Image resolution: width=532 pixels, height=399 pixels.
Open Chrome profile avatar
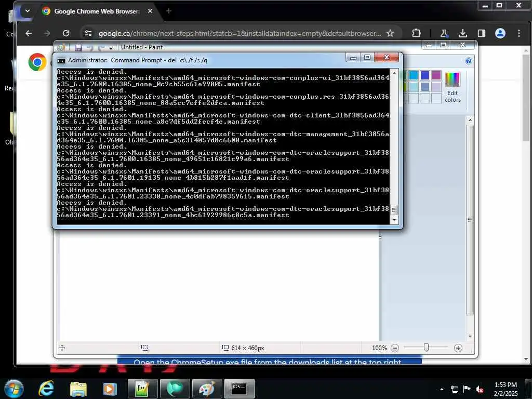coord(500,33)
